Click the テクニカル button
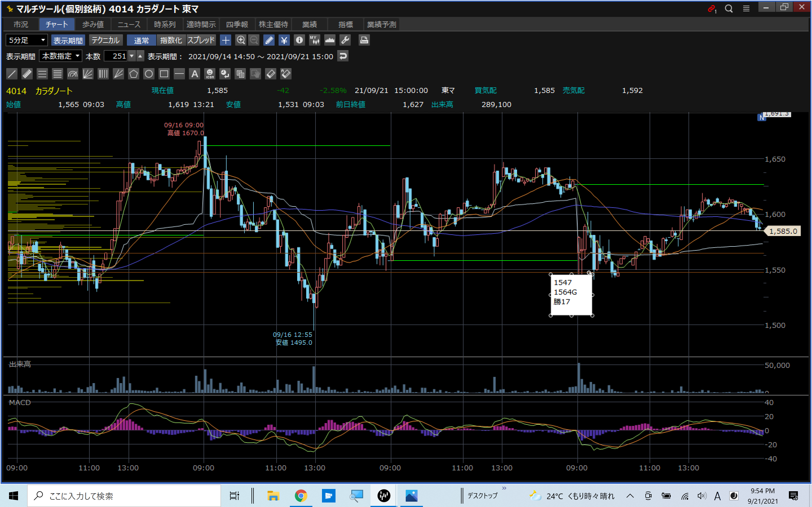 [105, 40]
